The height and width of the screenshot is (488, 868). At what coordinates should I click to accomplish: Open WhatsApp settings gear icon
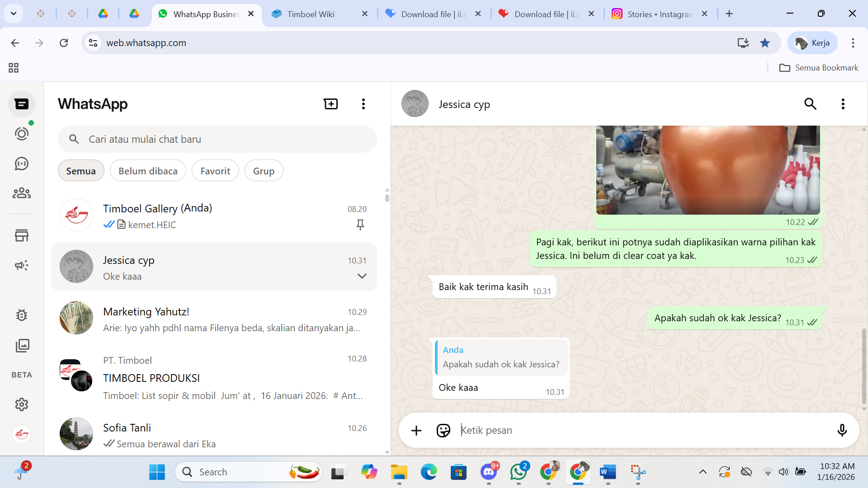pos(21,404)
